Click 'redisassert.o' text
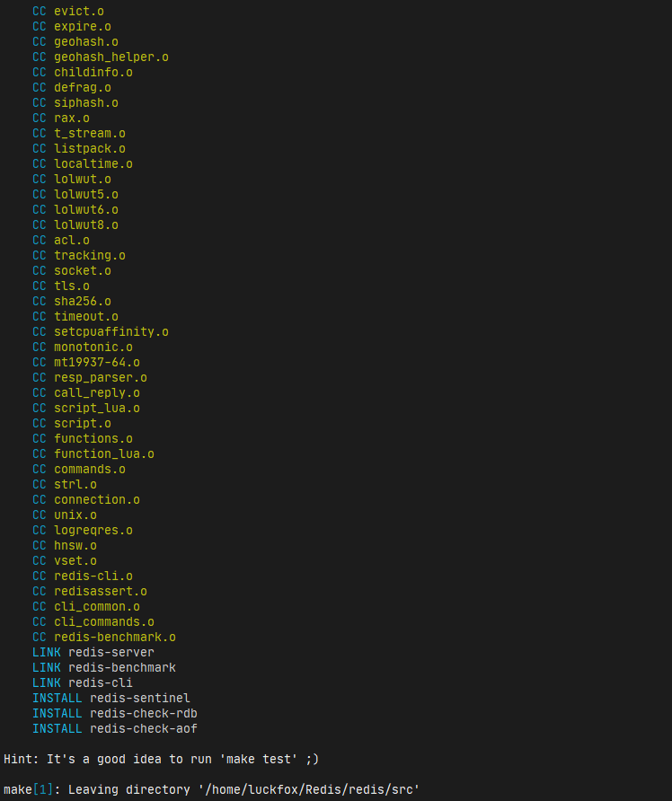This screenshot has height=801, width=672. point(100,592)
